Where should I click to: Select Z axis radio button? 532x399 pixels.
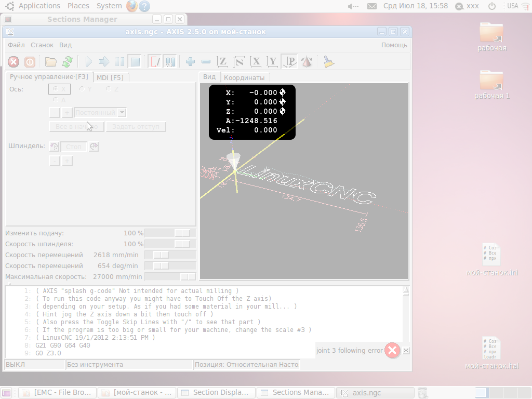(112, 89)
